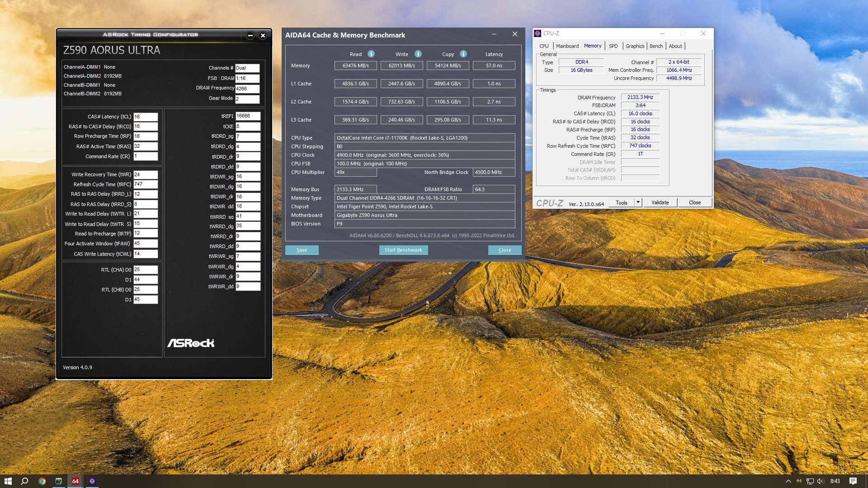This screenshot has height=488, width=868.
Task: Switch to the SPD tab in CPU-Z
Action: (x=613, y=46)
